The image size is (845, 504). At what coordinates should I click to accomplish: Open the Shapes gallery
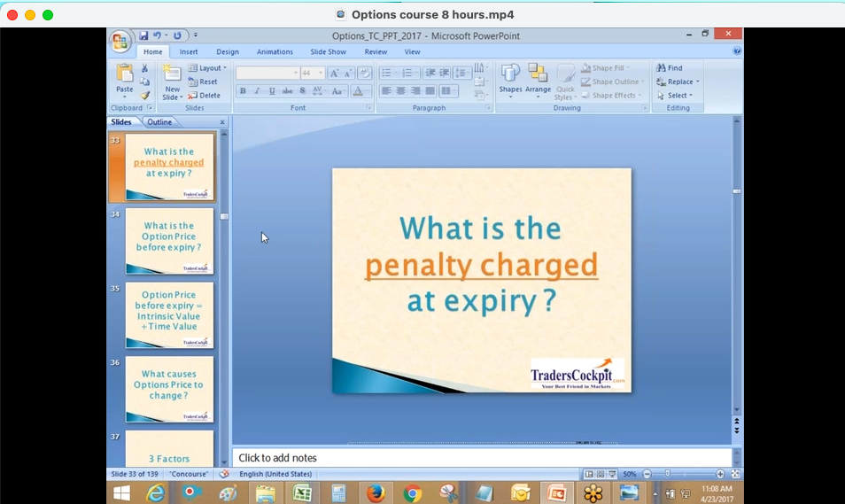[x=510, y=78]
